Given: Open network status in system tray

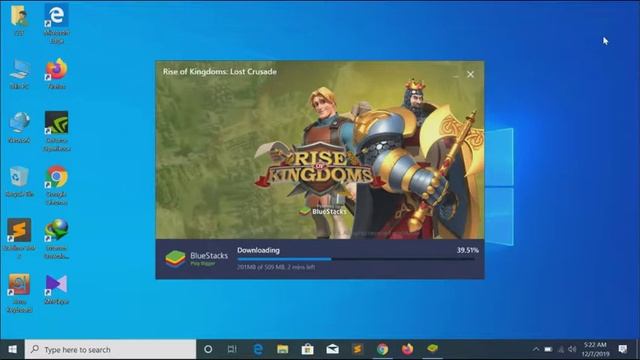Looking at the screenshot, I should [x=561, y=349].
